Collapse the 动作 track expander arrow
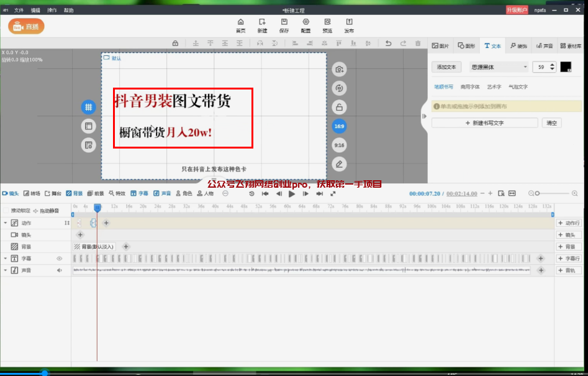The height and width of the screenshot is (376, 588). tap(6, 223)
